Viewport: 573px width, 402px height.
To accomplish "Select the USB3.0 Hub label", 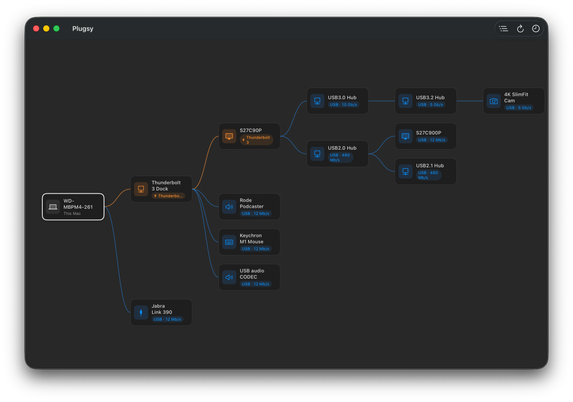I will click(342, 98).
